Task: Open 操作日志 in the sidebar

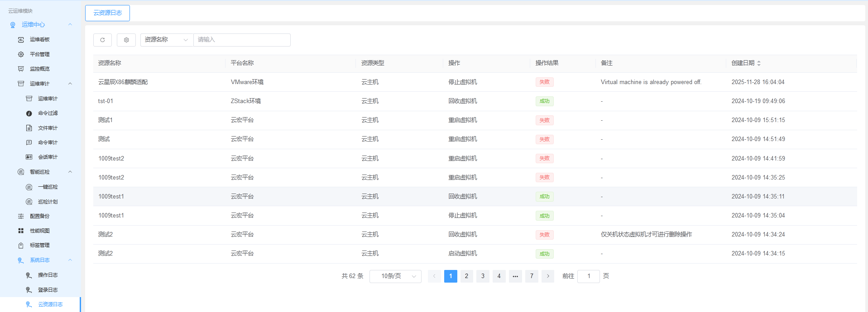Action: pyautogui.click(x=48, y=275)
